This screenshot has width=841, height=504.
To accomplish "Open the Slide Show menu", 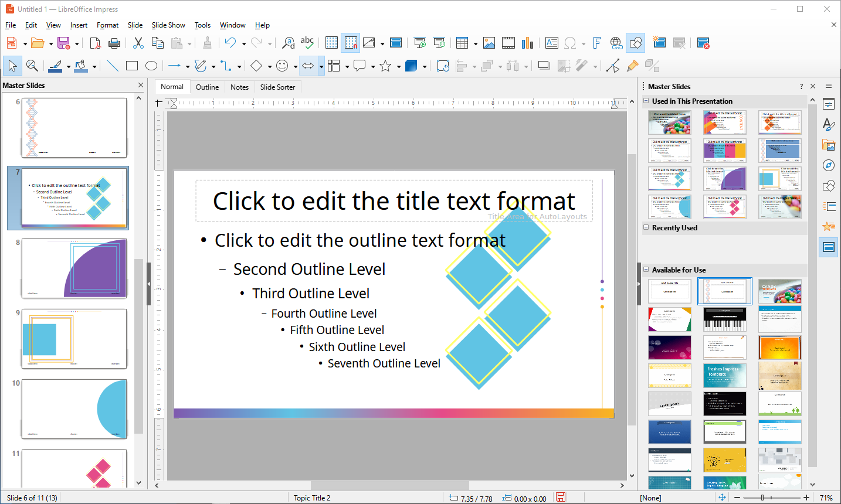I will (x=168, y=25).
